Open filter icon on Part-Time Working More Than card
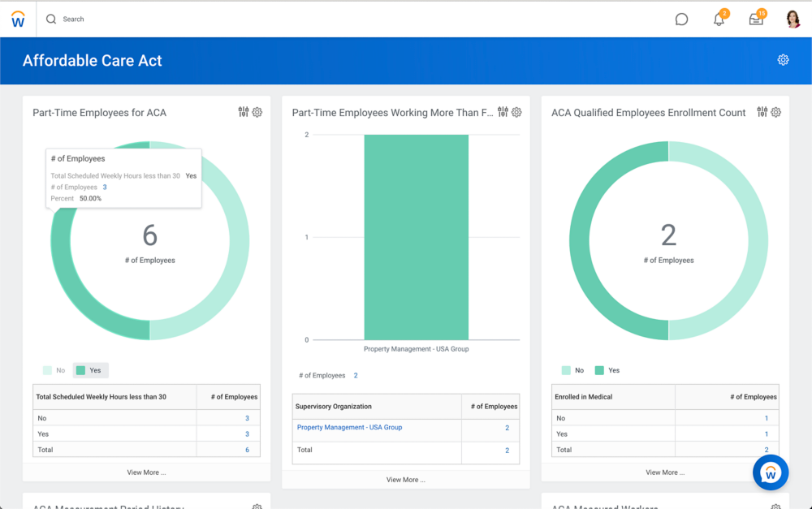812x509 pixels. point(503,112)
